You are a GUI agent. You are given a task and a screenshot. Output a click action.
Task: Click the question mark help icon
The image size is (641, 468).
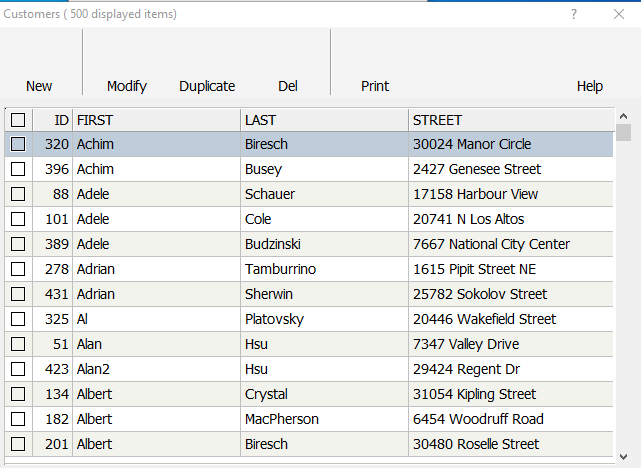coord(574,14)
